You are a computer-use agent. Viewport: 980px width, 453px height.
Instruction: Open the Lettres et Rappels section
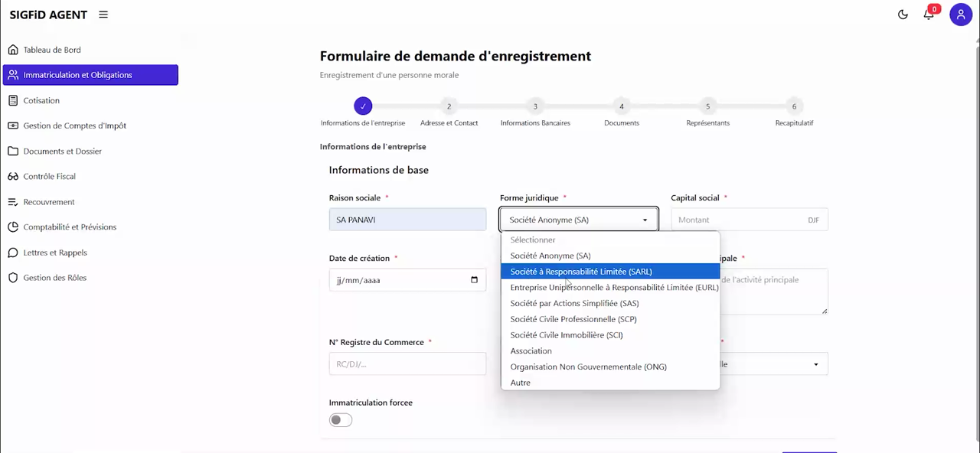(x=53, y=253)
